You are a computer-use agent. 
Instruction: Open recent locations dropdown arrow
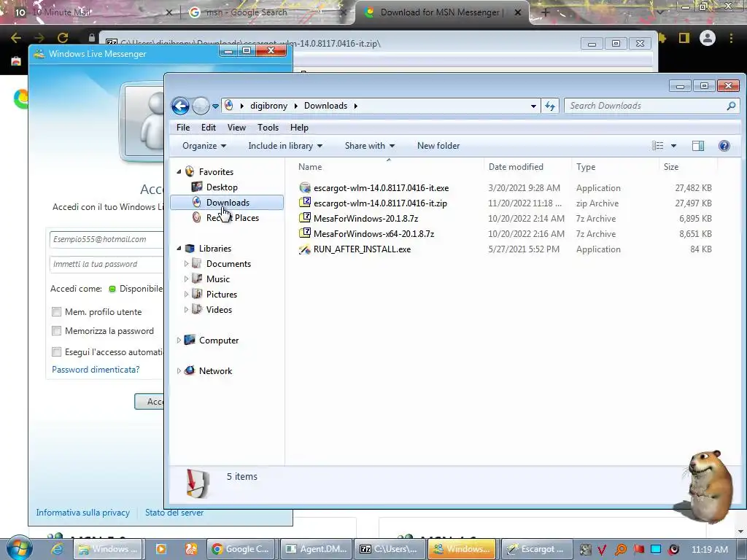pos(215,106)
